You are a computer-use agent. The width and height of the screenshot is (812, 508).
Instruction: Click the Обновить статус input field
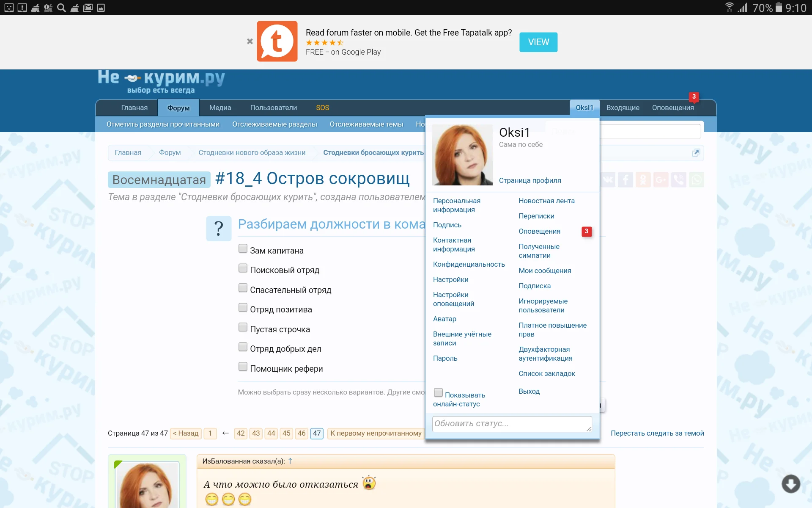[512, 424]
